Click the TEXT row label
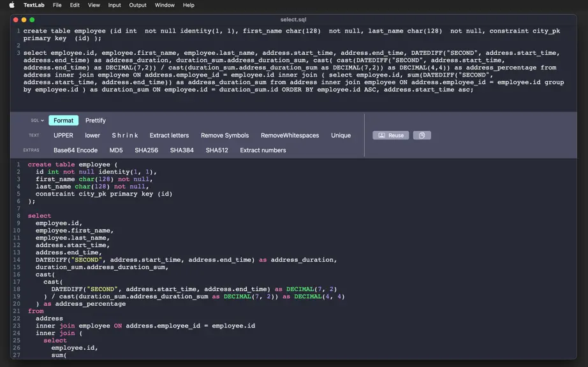Viewport: 588px width, 367px height. coord(34,135)
